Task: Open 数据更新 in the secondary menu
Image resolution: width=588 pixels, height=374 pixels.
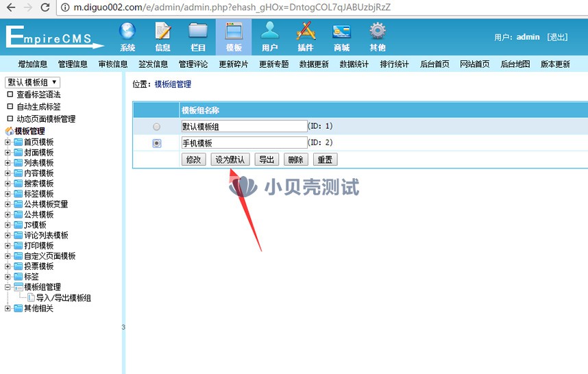Action: click(314, 64)
